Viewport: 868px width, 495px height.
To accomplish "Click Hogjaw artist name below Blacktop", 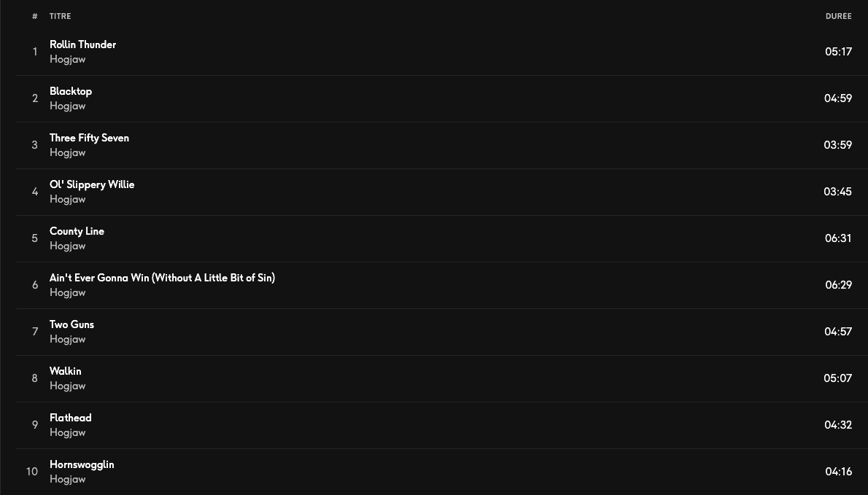I will [68, 106].
